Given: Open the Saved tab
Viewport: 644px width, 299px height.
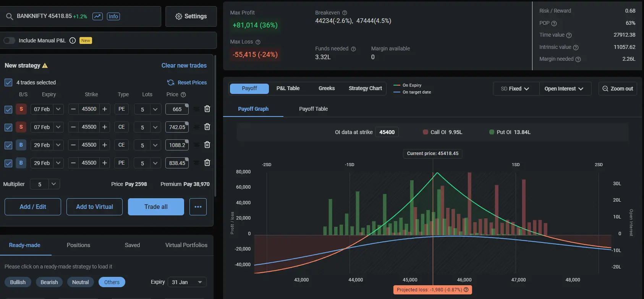Looking at the screenshot, I should click(132, 245).
